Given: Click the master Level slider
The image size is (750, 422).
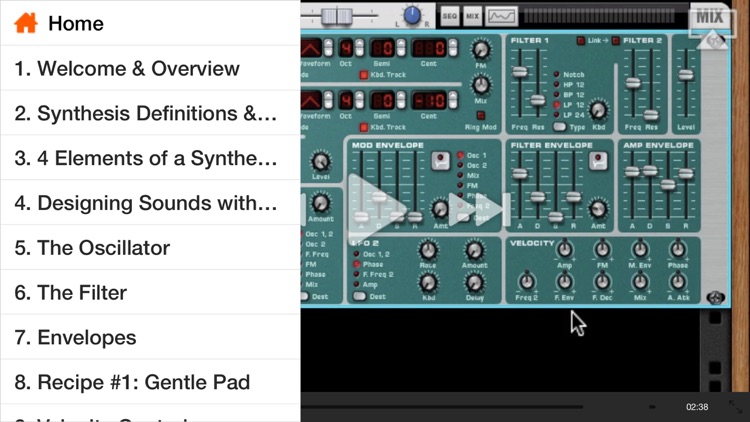Looking at the screenshot, I should [686, 75].
